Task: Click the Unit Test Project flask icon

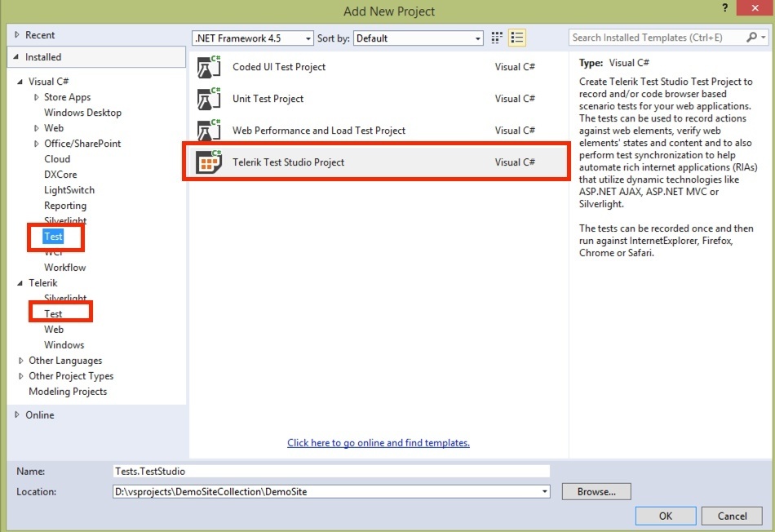Action: click(209, 99)
